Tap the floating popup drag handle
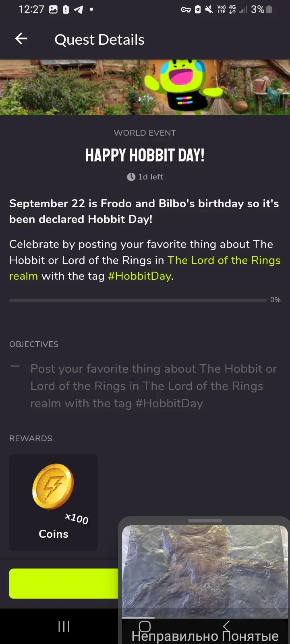Viewport: 290px width, 644px height. click(205, 520)
